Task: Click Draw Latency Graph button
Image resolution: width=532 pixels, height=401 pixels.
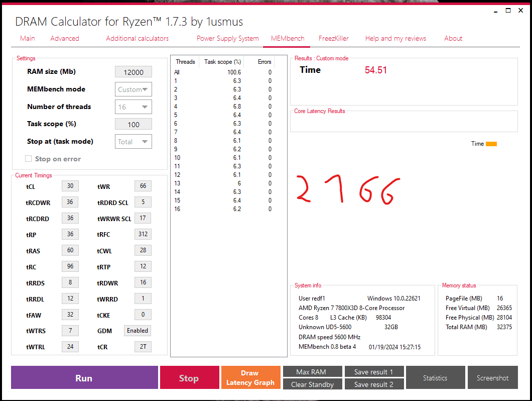Action: click(x=251, y=377)
